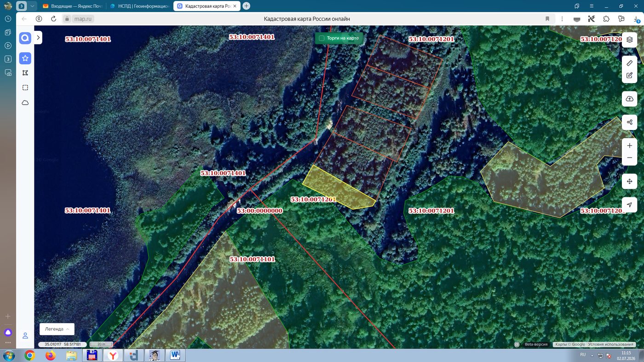The width and height of the screenshot is (644, 362).
Task: Reload the page with refresh button
Action: point(53,19)
